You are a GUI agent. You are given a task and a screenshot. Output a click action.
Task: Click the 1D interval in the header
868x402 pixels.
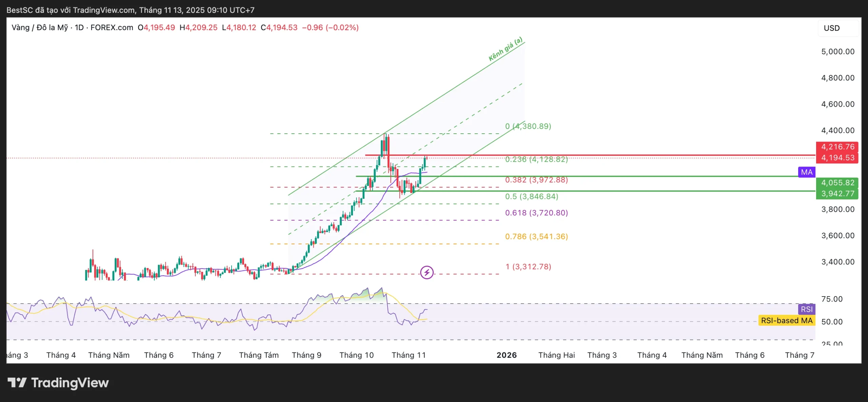point(79,27)
